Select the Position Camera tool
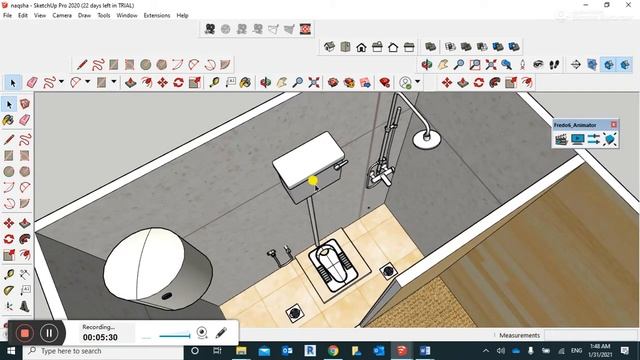Image resolution: width=640 pixels, height=360 pixels. (x=522, y=64)
